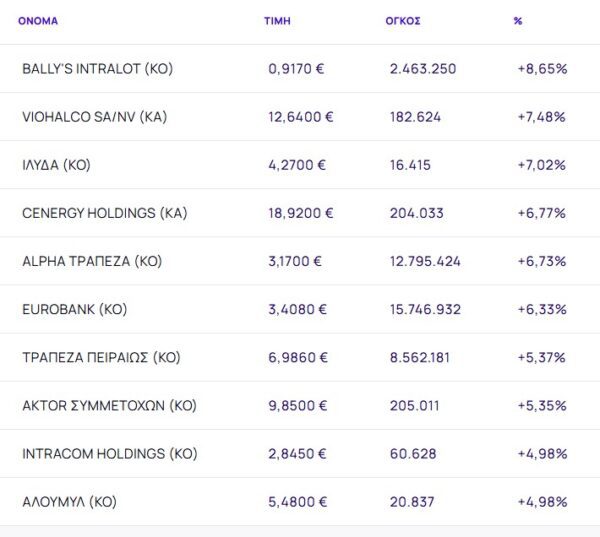This screenshot has height=537, width=600.
Task: Sort by ΤΙΜΗ column header
Action: click(277, 20)
